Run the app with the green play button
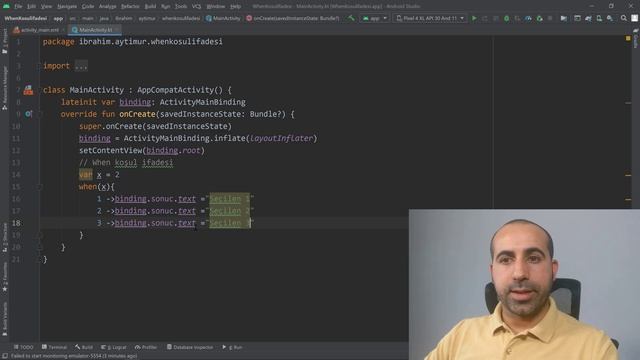 [474, 18]
